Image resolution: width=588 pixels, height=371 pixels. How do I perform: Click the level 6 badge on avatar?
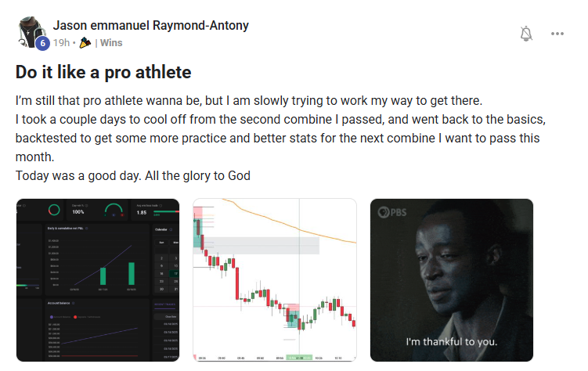(44, 44)
